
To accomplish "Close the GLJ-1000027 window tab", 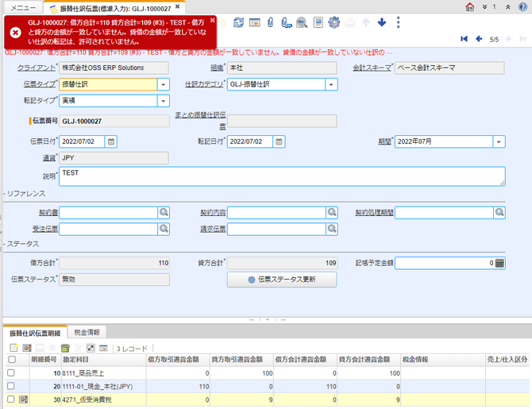I will (x=177, y=7).
